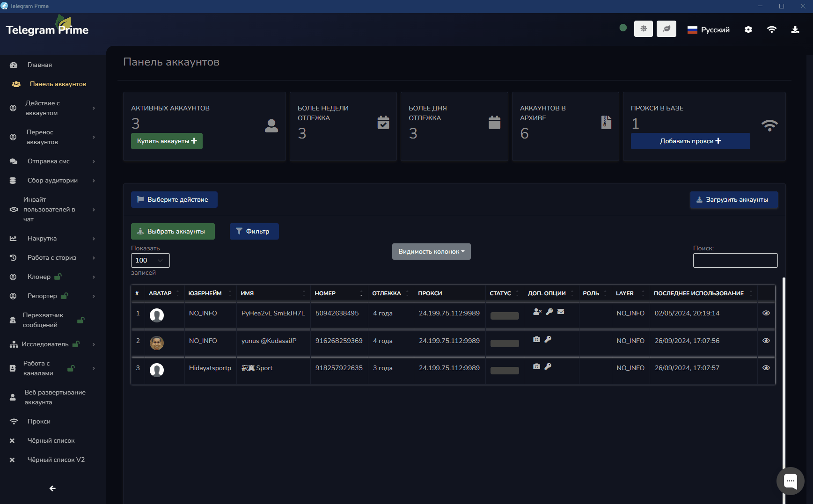
Task: Collapse sidebar with the left arrow
Action: pos(52,488)
